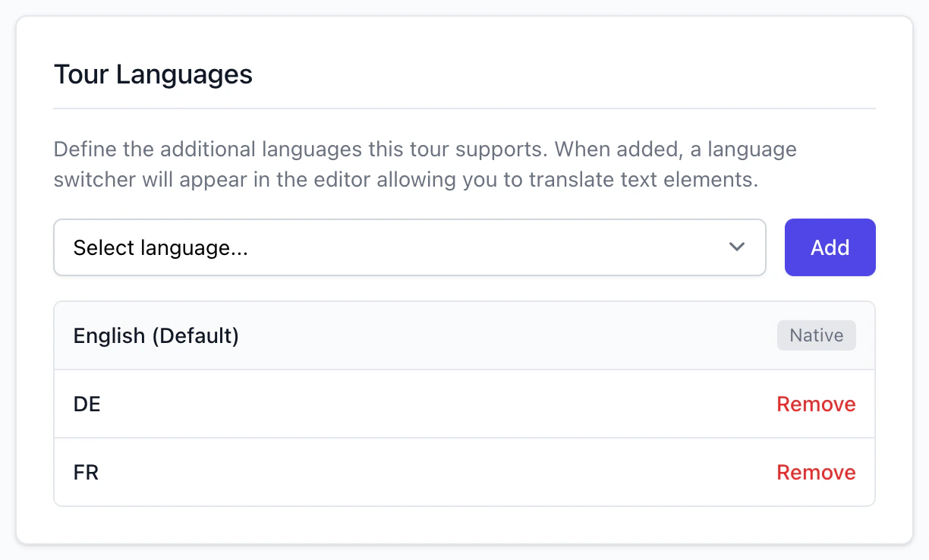Open the Select language dropdown

pyautogui.click(x=410, y=247)
